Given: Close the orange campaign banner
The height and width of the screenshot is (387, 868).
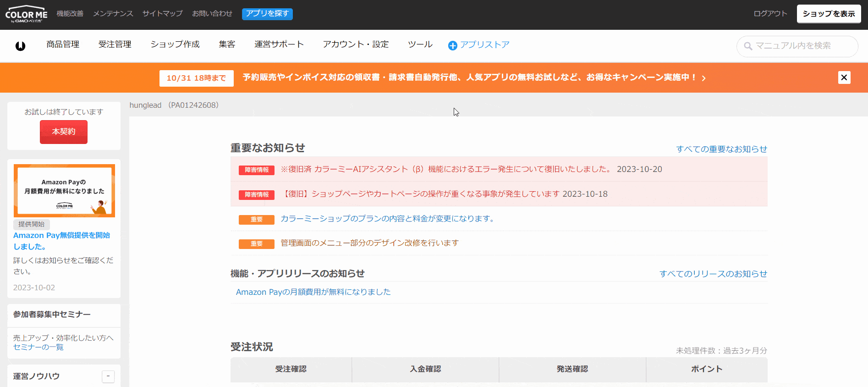Looking at the screenshot, I should click(x=844, y=77).
